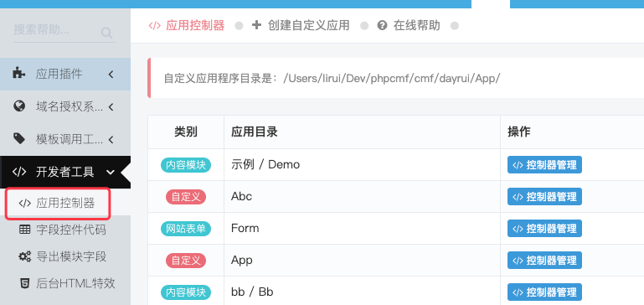644x305 pixels.
Task: Focus the 搜索帮助 search field
Action: (57, 30)
